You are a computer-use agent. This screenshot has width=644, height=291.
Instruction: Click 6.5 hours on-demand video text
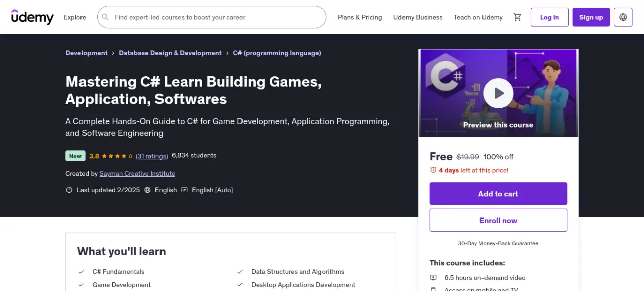[485, 278]
